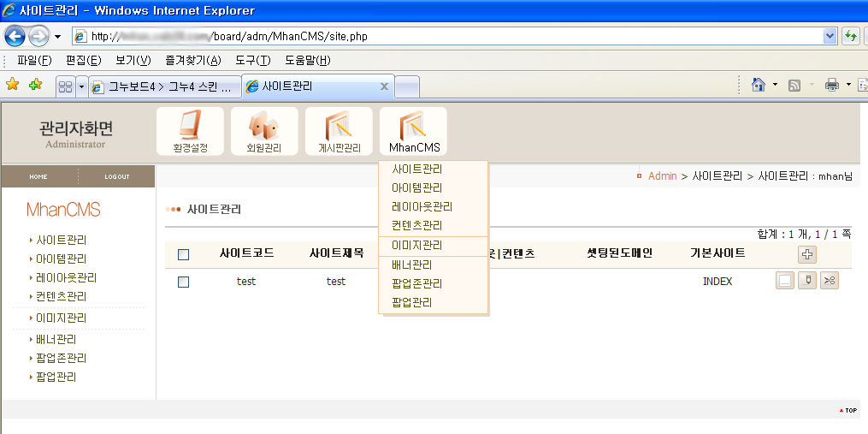Click the browser Home icon

[x=758, y=85]
